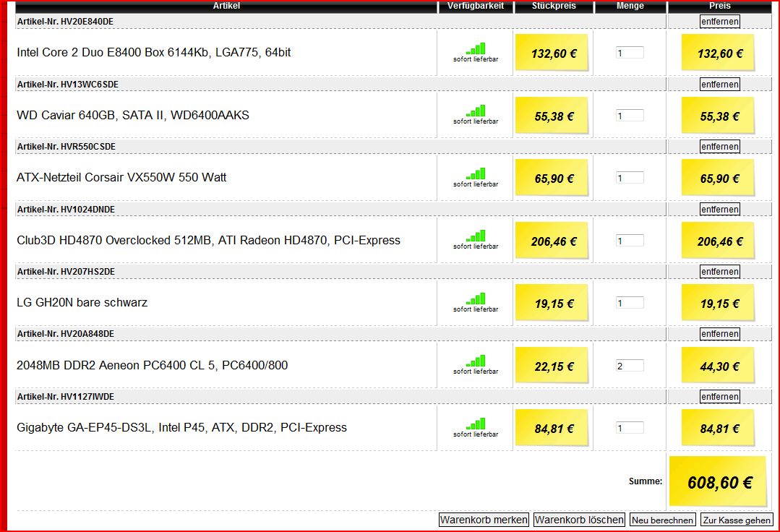
Task: Click Stückpreis column header
Action: pyautogui.click(x=554, y=6)
